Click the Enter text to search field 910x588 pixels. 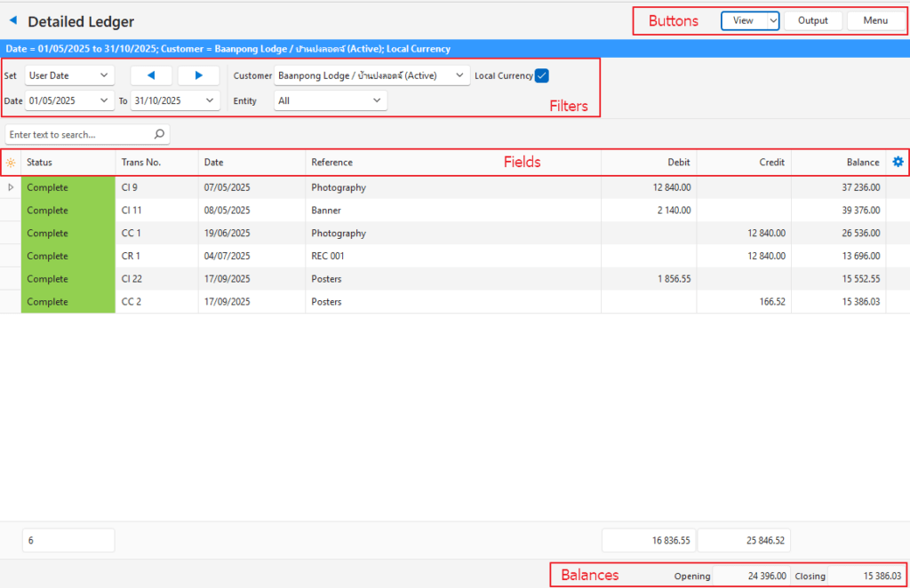click(x=78, y=134)
